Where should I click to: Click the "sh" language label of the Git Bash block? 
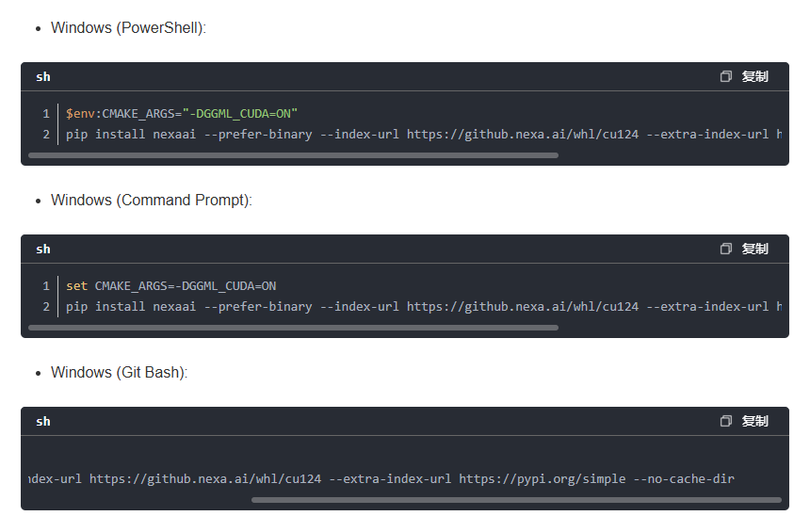(43, 421)
